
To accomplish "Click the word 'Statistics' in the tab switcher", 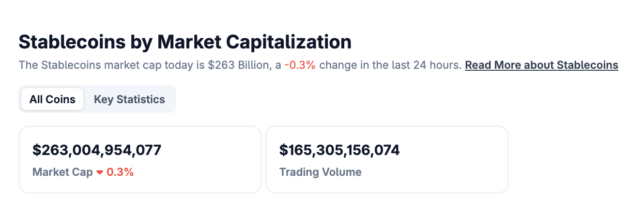I will [141, 99].
